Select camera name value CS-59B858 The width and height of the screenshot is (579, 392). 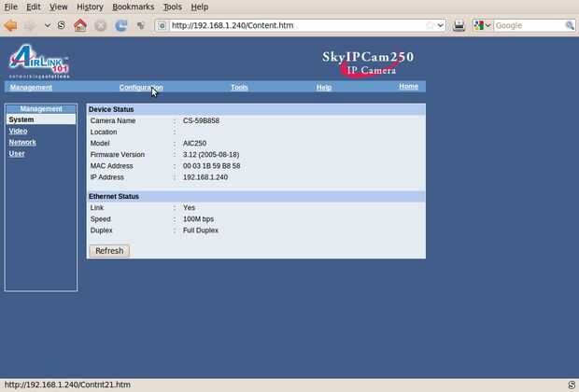[201, 120]
